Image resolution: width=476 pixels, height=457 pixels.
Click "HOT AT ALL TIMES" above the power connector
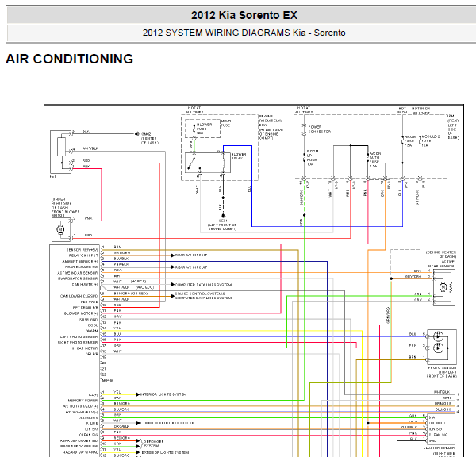(x=303, y=110)
